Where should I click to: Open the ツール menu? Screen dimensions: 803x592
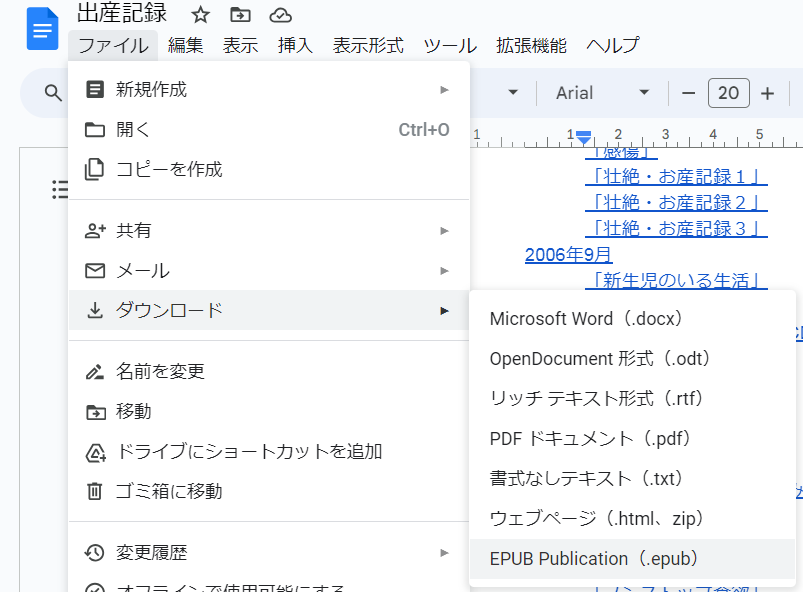click(450, 46)
